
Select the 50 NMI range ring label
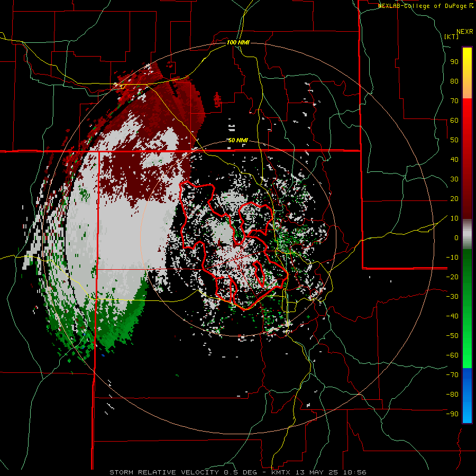[x=238, y=140]
